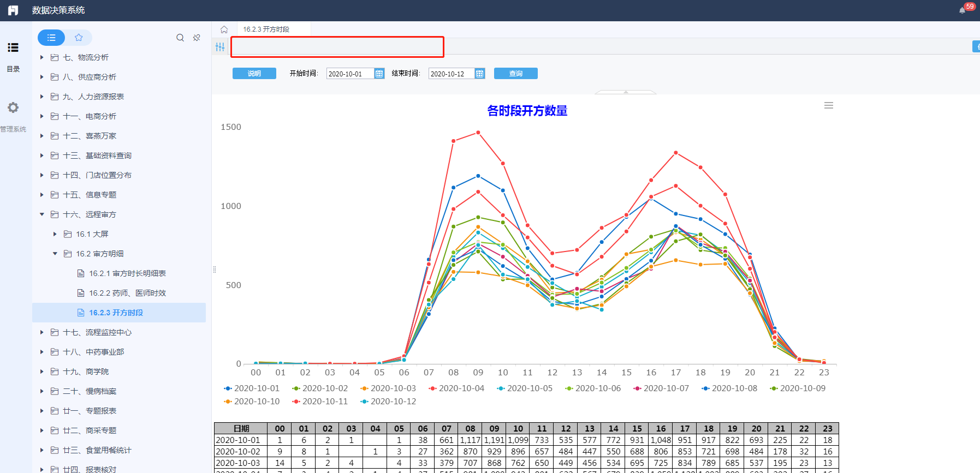
Task: Click the 2020-10-03 table row cell
Action: [x=241, y=463]
